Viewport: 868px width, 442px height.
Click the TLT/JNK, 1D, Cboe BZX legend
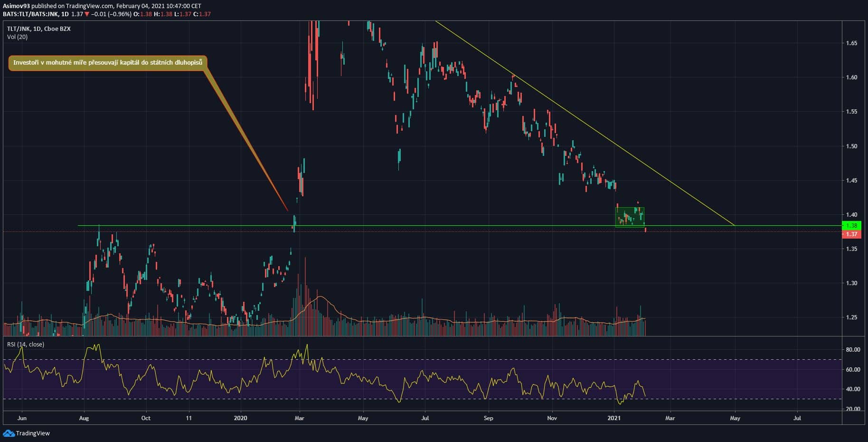38,29
